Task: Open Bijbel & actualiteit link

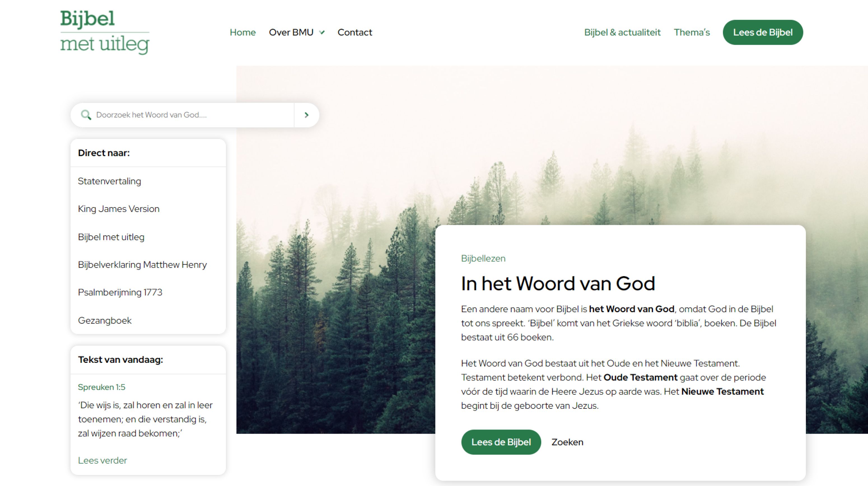Action: [622, 32]
